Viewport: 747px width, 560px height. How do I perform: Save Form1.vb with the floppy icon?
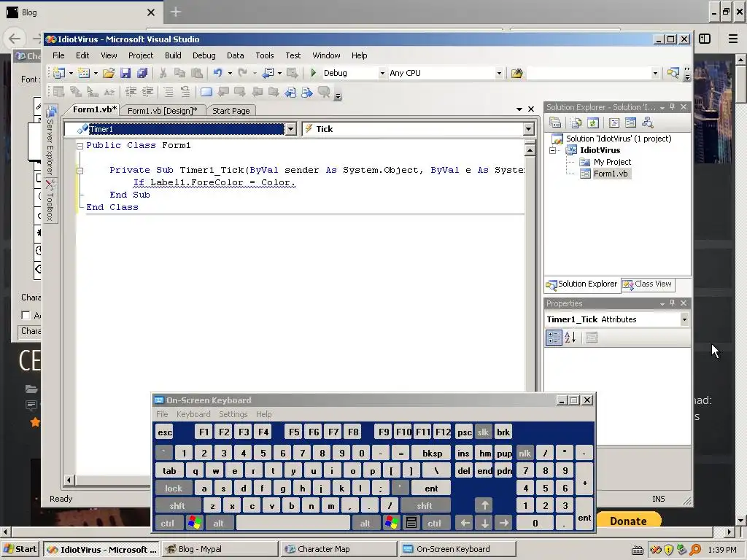coord(125,73)
